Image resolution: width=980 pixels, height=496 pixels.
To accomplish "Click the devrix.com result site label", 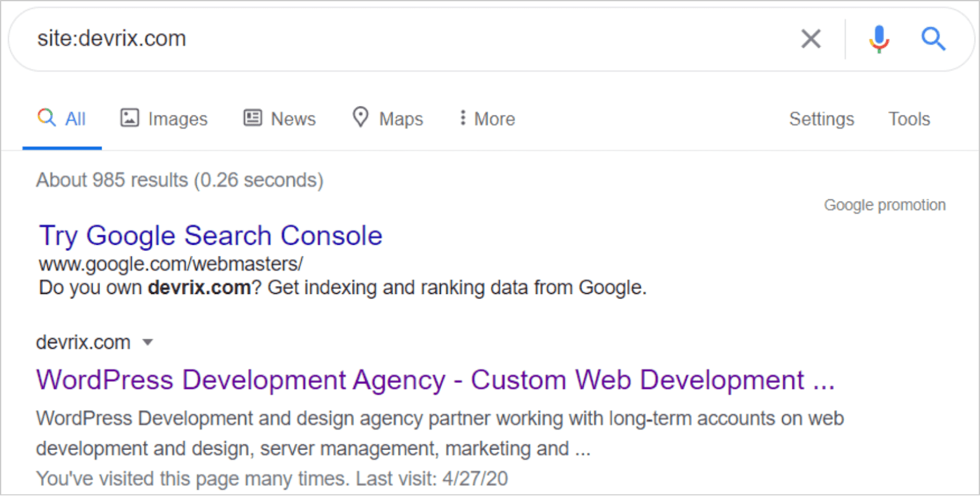I will 83,342.
